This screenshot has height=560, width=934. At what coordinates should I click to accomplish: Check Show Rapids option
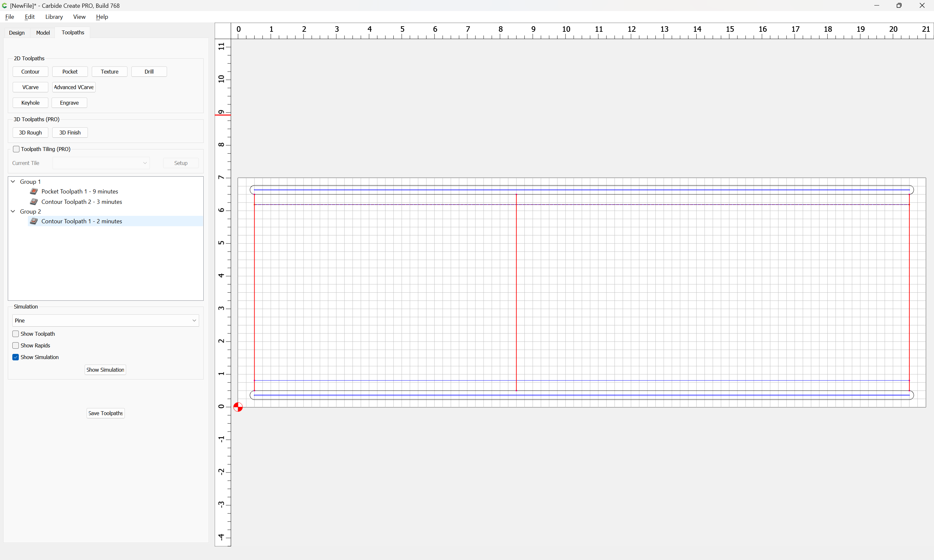coord(16,346)
